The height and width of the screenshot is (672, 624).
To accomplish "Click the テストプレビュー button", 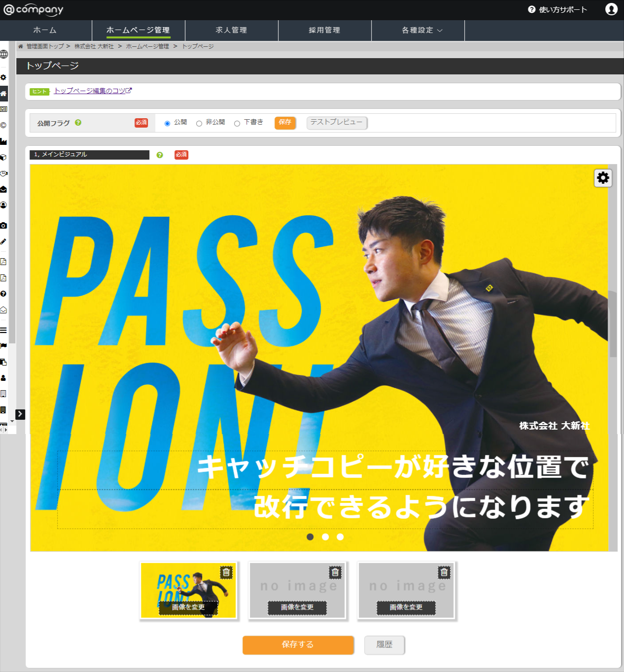I will 337,123.
